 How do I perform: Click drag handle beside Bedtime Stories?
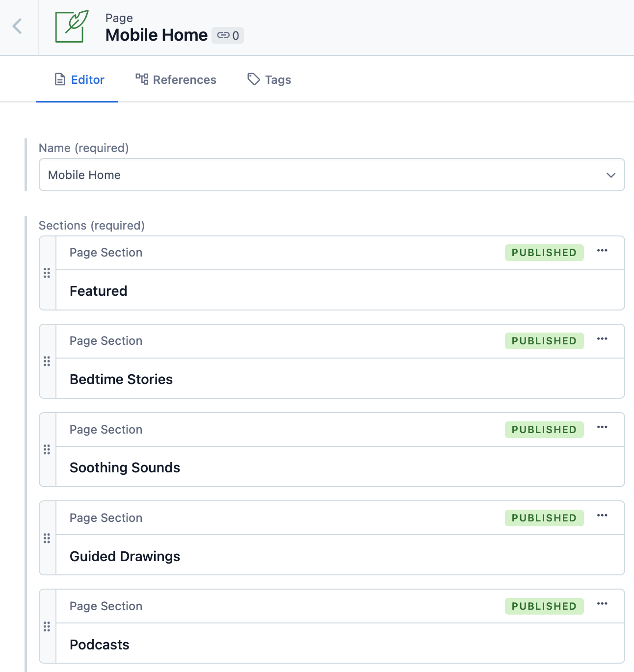point(47,362)
